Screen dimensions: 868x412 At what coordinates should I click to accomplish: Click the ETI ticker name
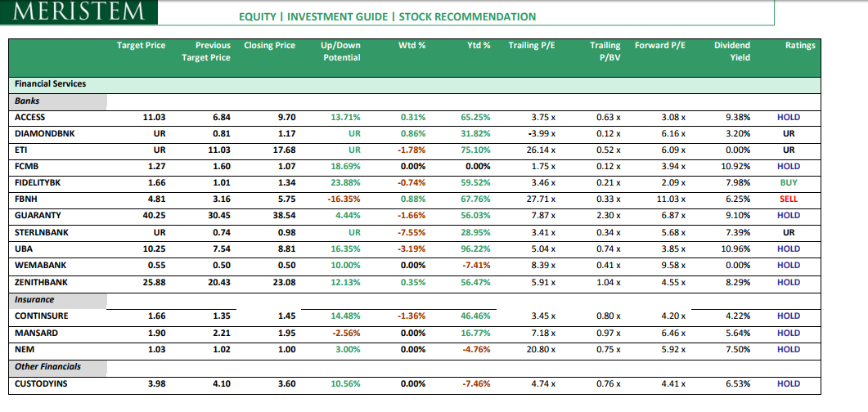[x=20, y=150]
